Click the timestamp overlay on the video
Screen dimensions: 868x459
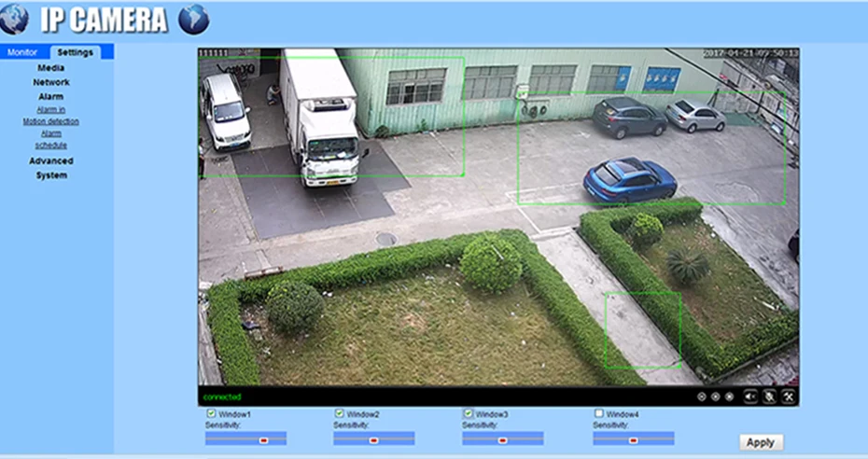750,53
